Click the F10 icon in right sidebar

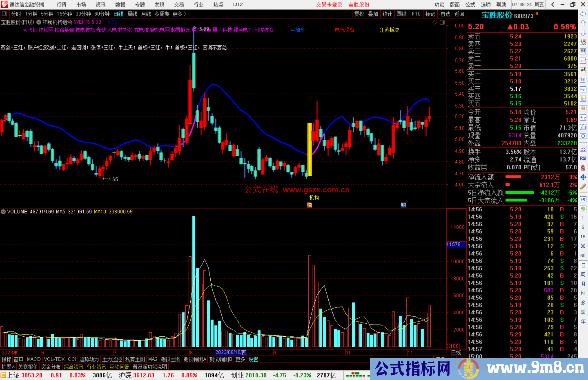pyautogui.click(x=583, y=89)
